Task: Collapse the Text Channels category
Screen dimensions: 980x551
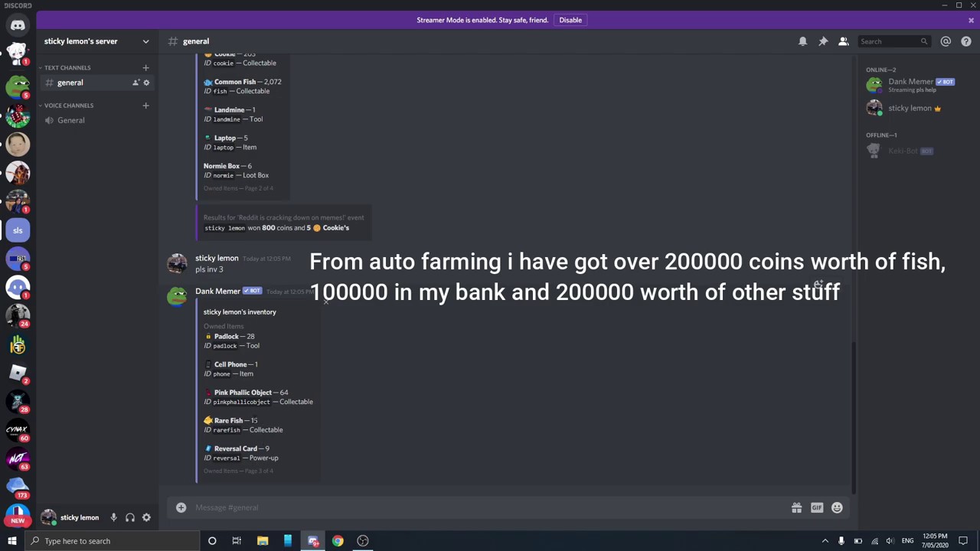Action: point(67,67)
